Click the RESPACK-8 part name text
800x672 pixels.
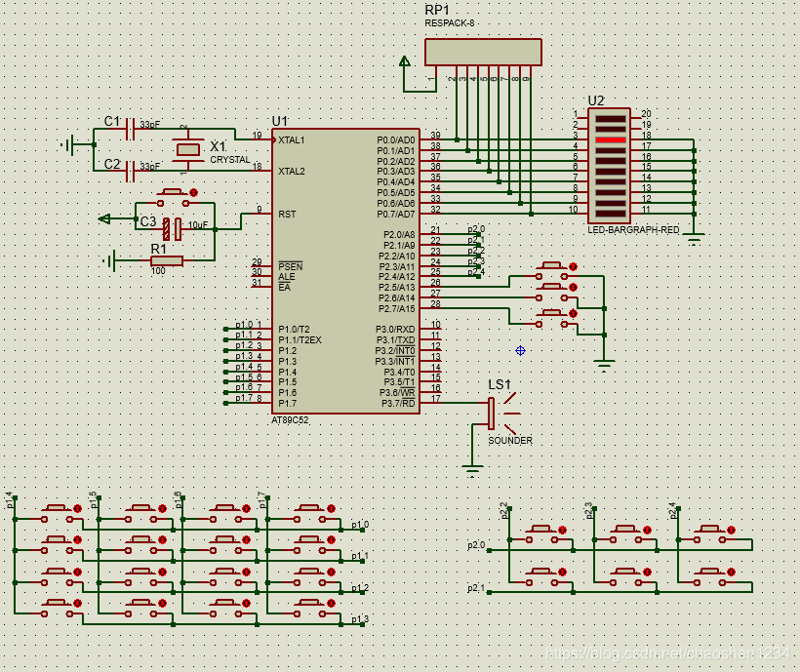[450, 23]
